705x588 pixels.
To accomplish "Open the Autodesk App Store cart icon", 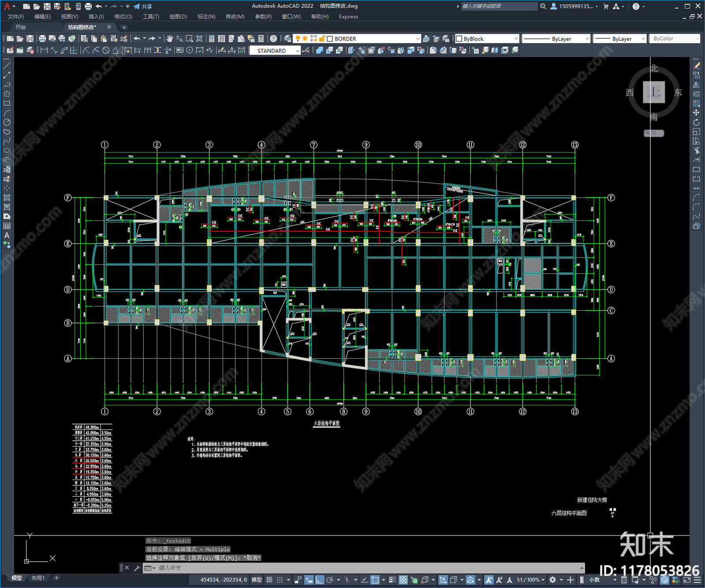I will click(x=606, y=6).
